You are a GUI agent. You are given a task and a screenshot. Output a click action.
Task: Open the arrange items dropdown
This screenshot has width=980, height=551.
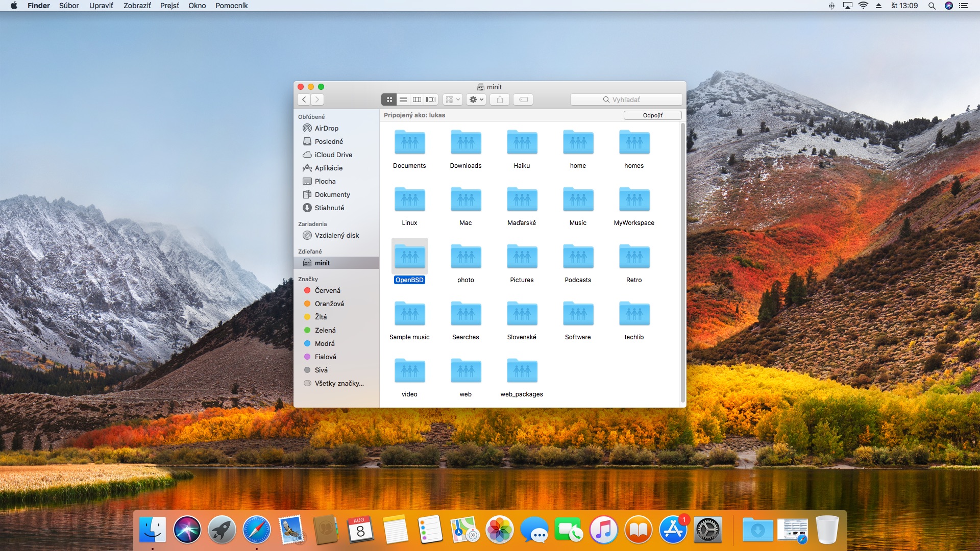point(453,99)
